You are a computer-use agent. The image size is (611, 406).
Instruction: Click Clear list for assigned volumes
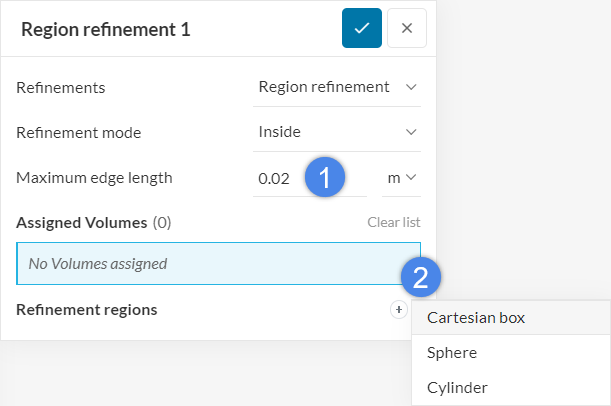click(x=393, y=223)
